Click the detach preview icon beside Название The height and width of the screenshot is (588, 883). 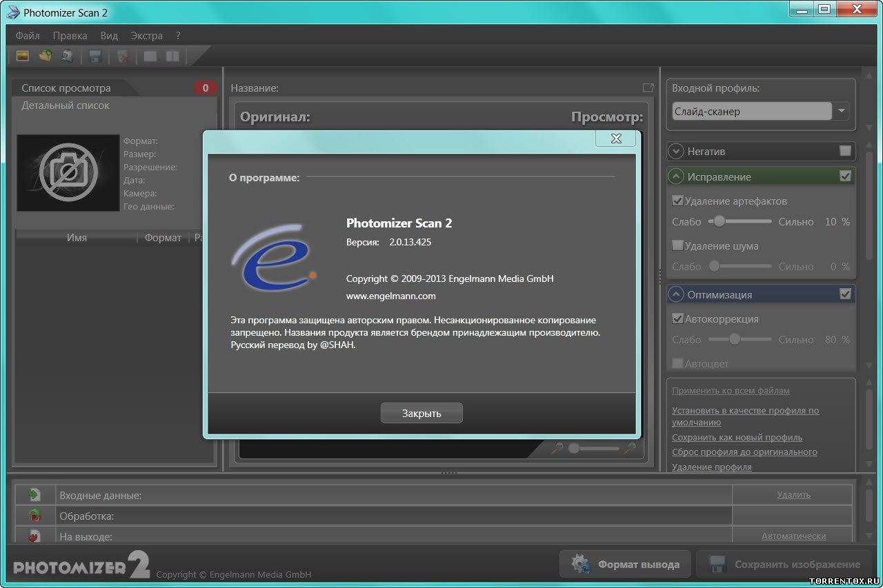point(648,88)
